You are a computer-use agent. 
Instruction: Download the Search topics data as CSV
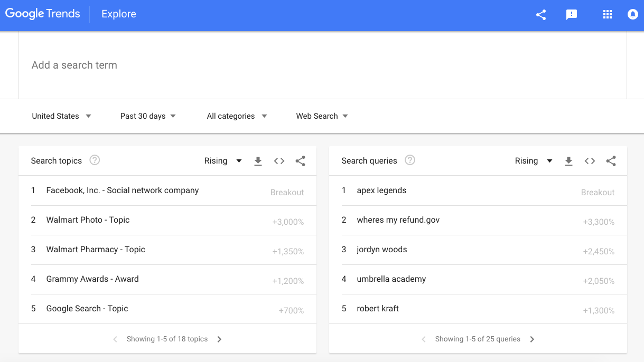pyautogui.click(x=258, y=161)
